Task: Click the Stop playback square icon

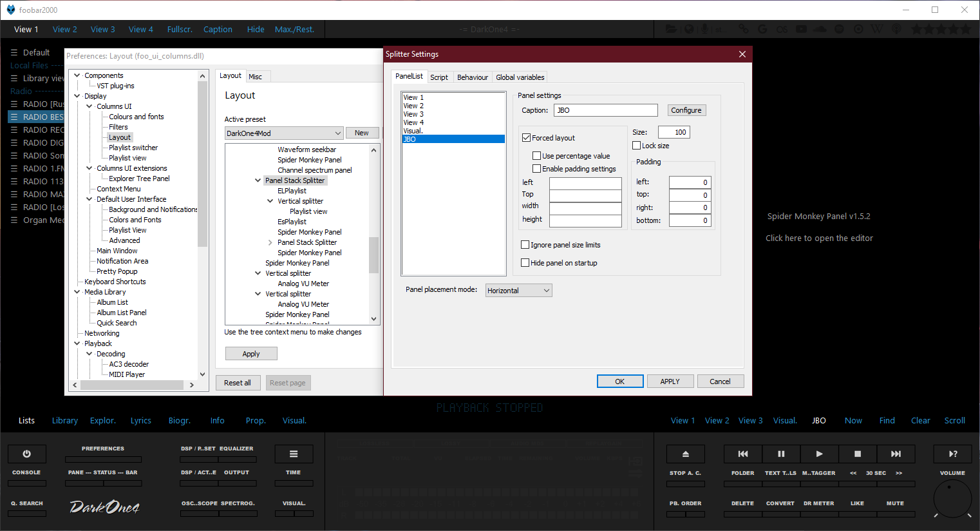Action: (x=857, y=454)
